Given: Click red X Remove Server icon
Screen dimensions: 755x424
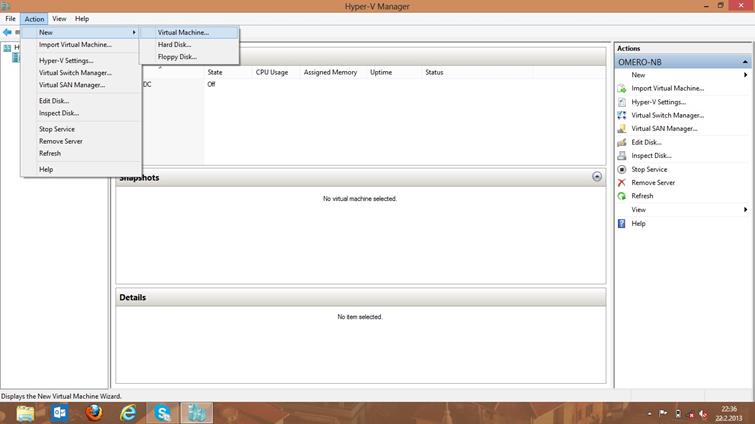Looking at the screenshot, I should [622, 183].
